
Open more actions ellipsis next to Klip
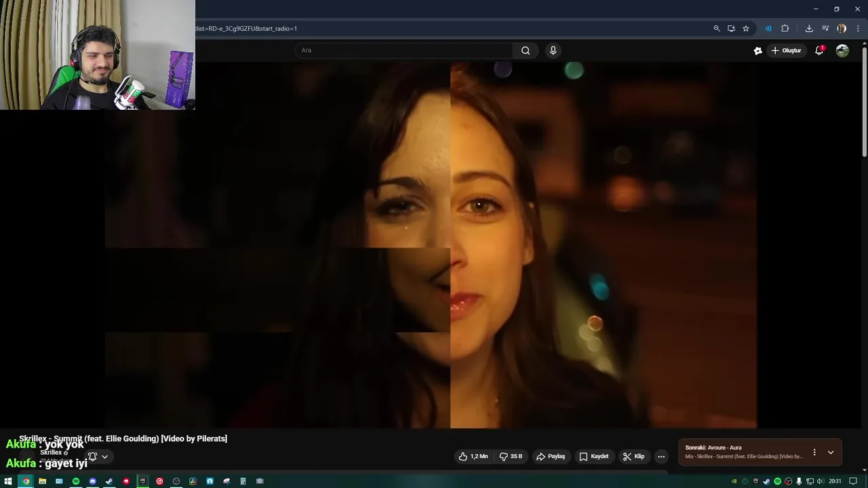[661, 456]
